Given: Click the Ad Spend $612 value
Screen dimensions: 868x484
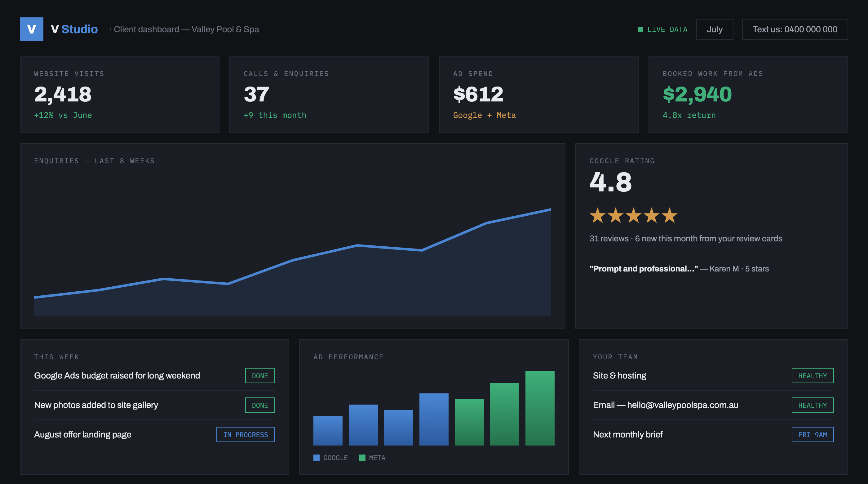Looking at the screenshot, I should tap(478, 94).
